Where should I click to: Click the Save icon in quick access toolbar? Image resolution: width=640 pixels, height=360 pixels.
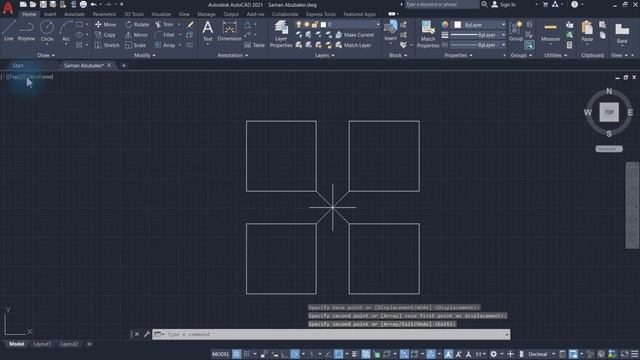(43, 4)
